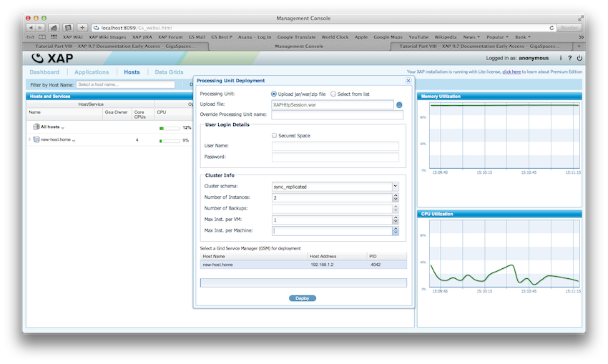Go to the Data Grids tab
Image resolution: width=608 pixels, height=364 pixels.
tap(169, 72)
